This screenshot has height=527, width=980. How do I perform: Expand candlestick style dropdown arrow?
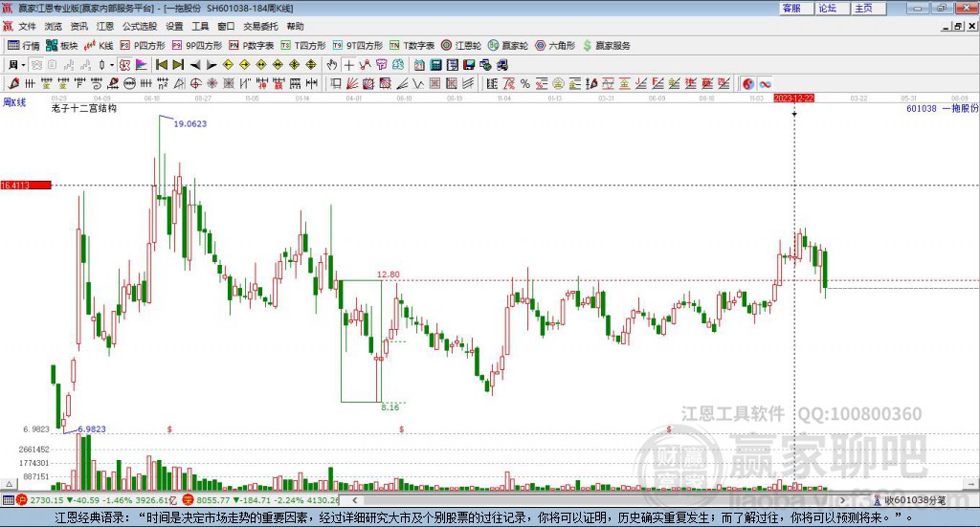click(112, 65)
